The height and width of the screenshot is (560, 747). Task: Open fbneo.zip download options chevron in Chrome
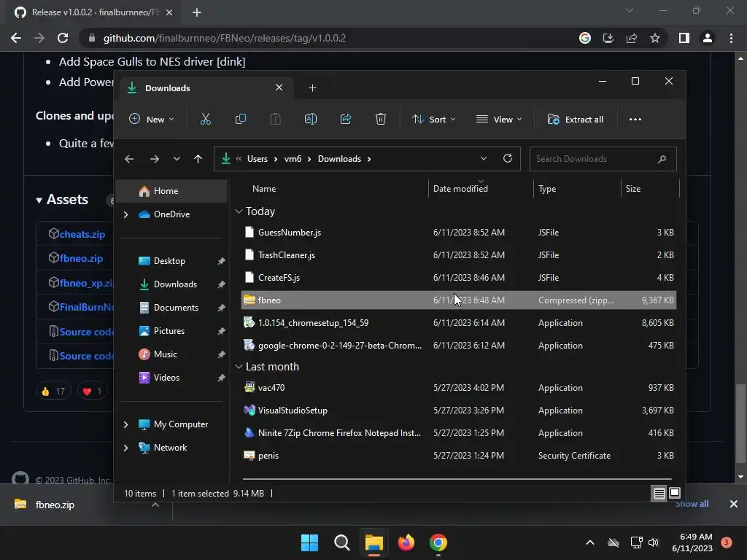[155, 505]
